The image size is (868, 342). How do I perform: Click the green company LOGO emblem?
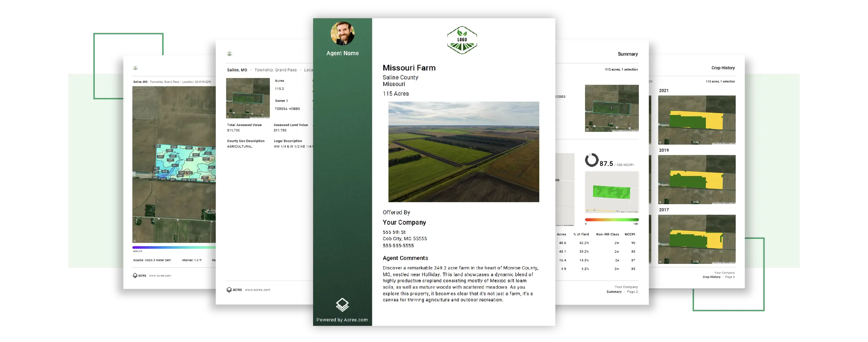462,40
